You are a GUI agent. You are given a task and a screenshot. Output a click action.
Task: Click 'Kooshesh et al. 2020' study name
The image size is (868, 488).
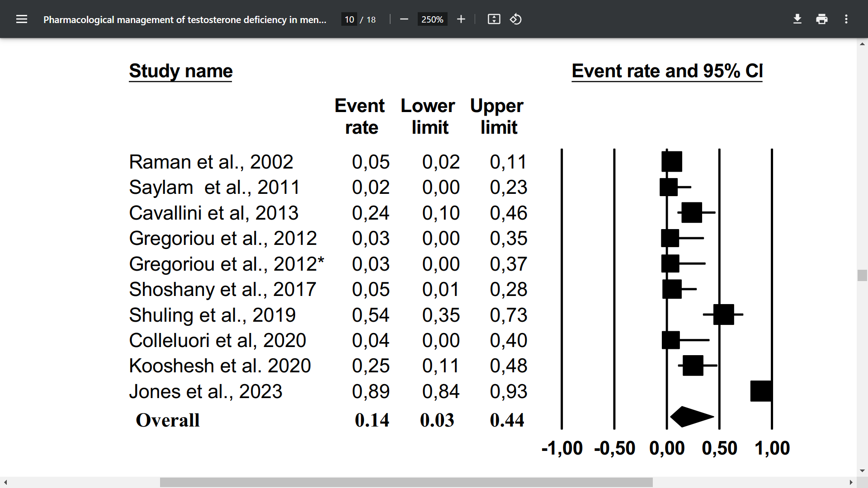(220, 366)
